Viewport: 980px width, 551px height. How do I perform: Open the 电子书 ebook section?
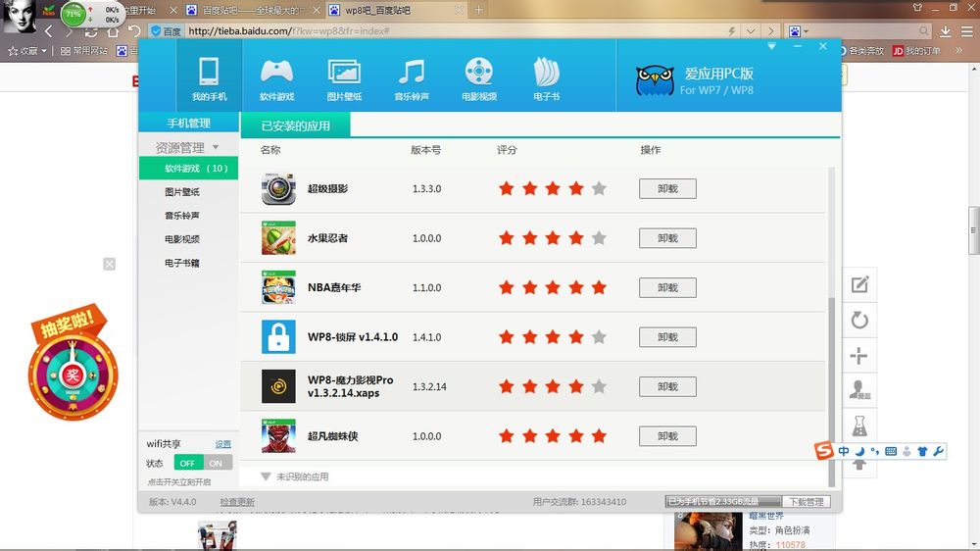[546, 78]
